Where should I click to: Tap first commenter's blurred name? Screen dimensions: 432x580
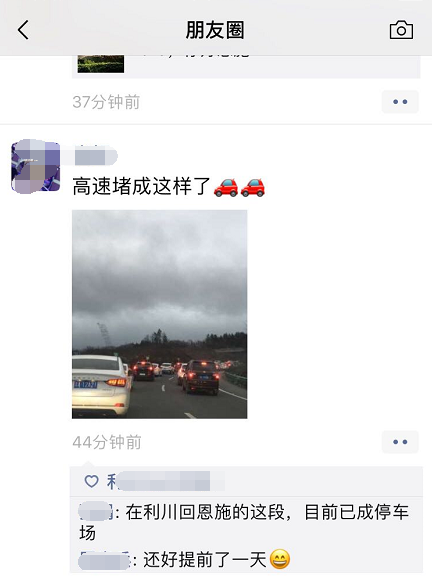point(95,512)
